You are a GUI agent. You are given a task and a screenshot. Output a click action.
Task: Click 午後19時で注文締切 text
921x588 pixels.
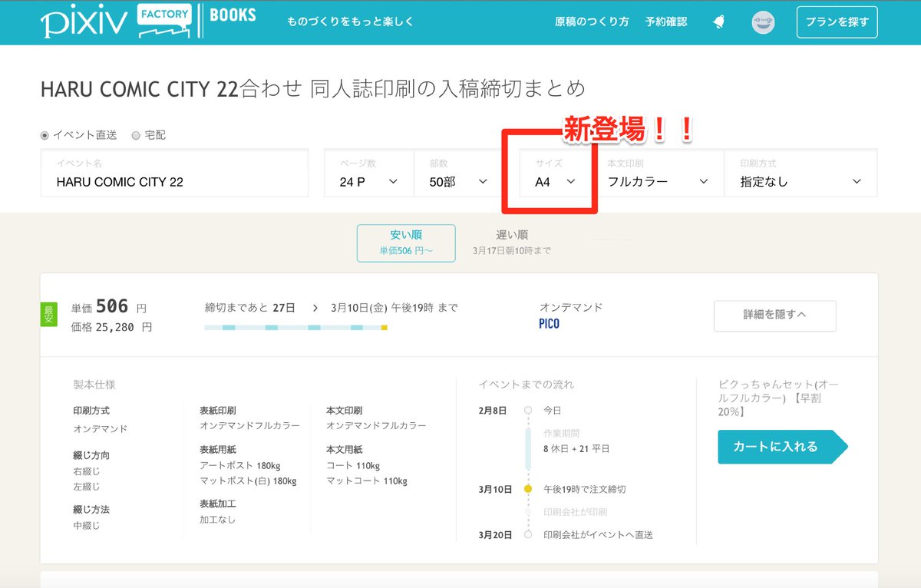585,489
